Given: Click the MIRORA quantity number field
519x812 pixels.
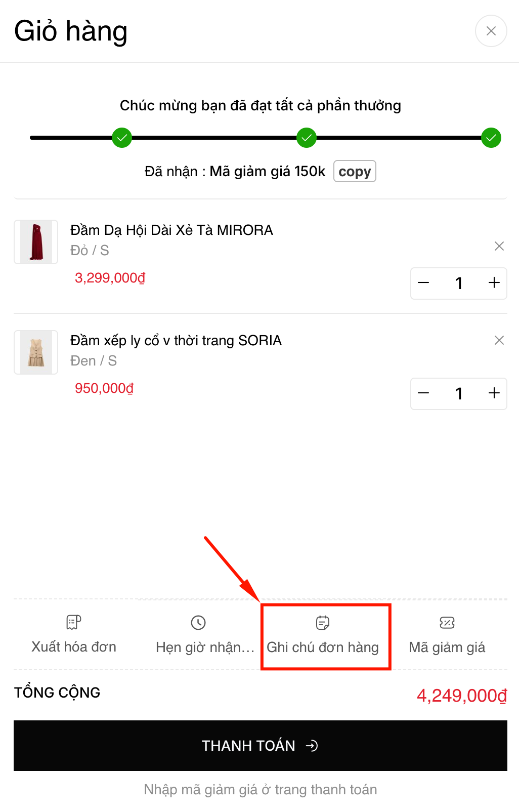Looking at the screenshot, I should click(x=459, y=283).
